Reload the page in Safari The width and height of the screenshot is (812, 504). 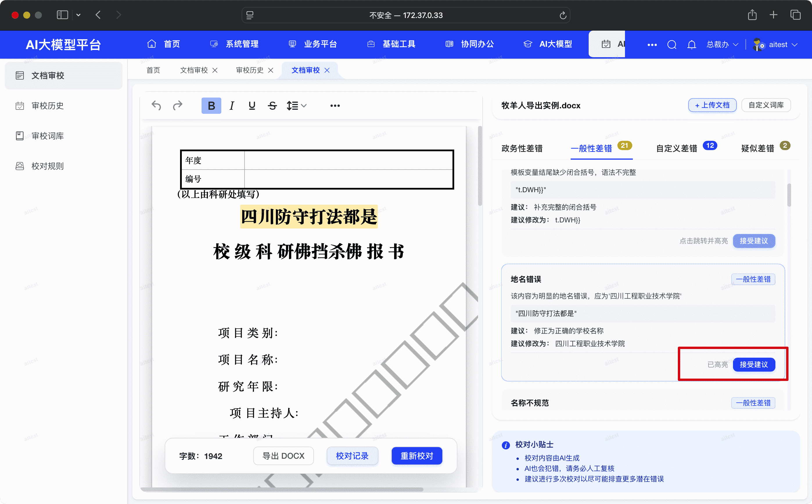click(563, 15)
